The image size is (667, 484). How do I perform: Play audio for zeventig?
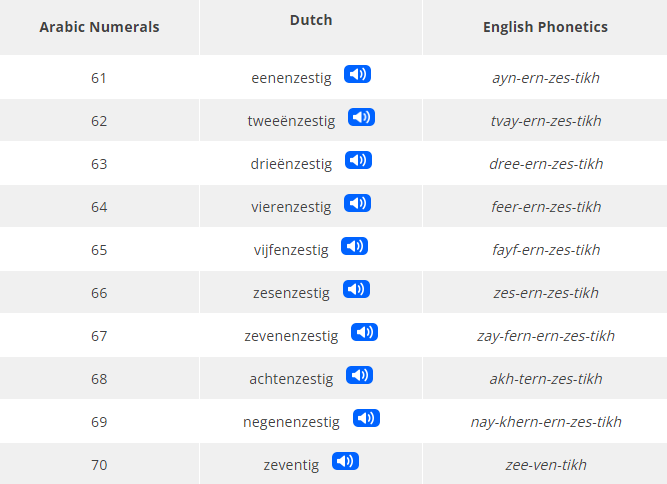(345, 461)
